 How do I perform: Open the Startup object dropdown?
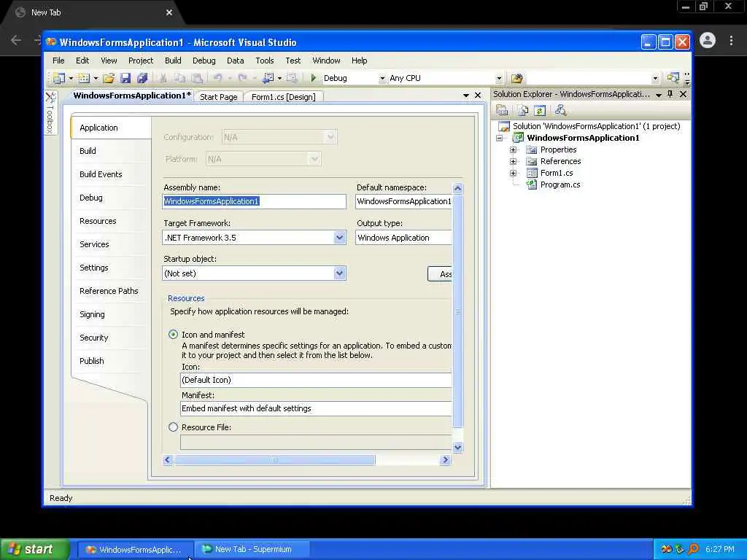(x=339, y=273)
